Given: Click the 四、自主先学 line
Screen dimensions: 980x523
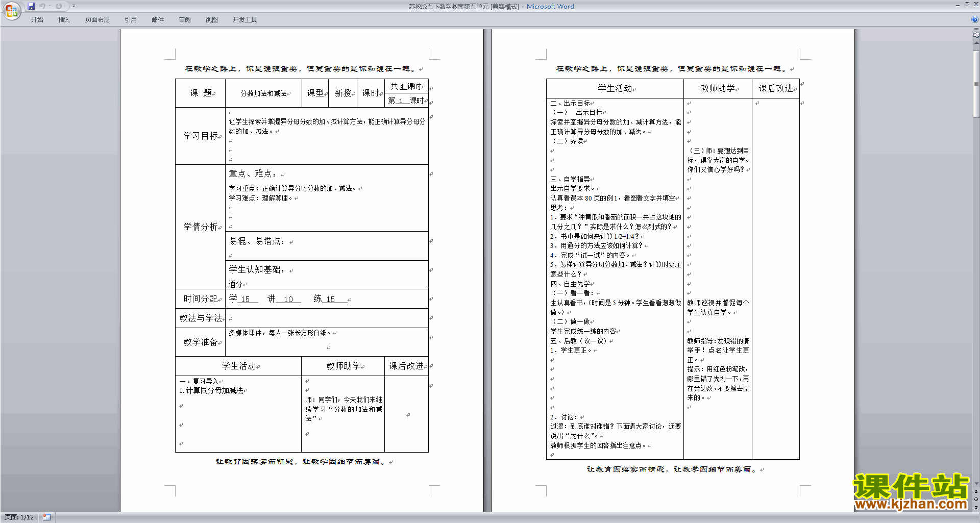Looking at the screenshot, I should coord(570,284).
